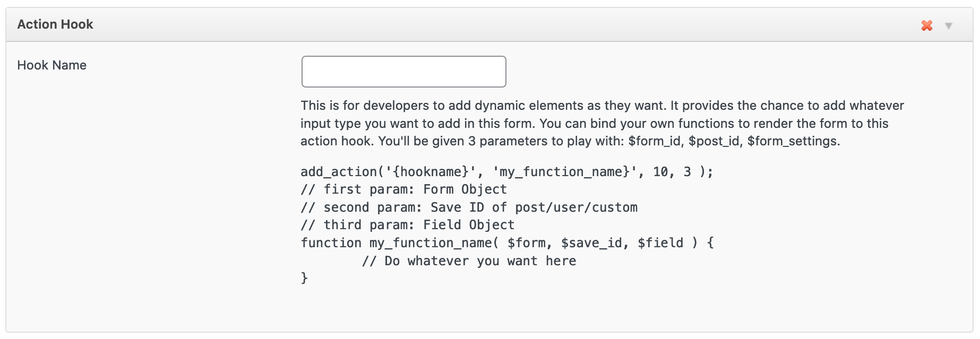
Task: Click the $form_settings parameter in description
Action: click(x=793, y=141)
